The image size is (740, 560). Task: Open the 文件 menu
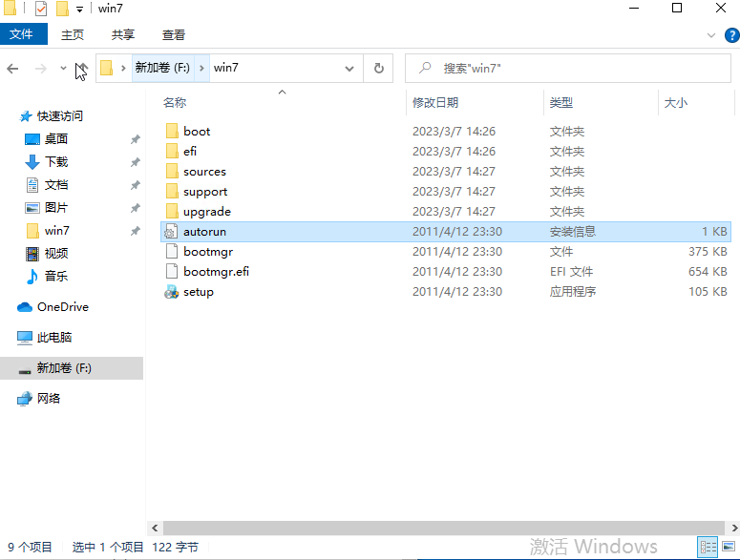(23, 34)
